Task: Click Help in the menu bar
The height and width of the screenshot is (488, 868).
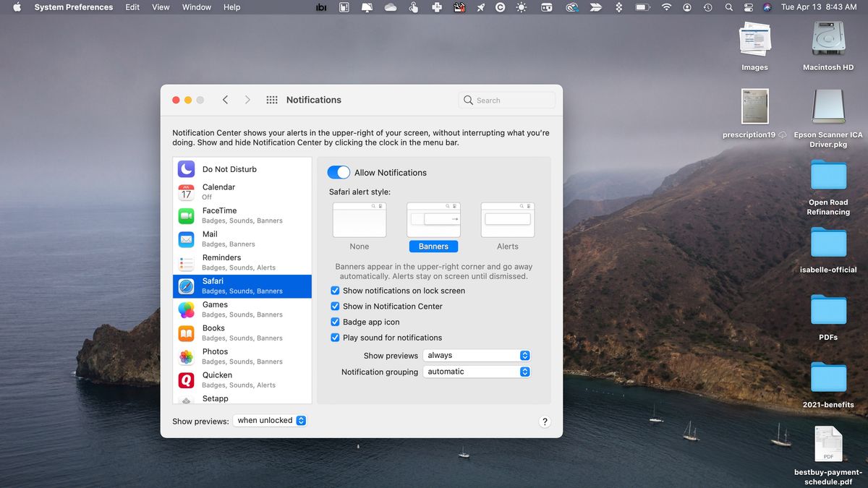Action: 231,7
